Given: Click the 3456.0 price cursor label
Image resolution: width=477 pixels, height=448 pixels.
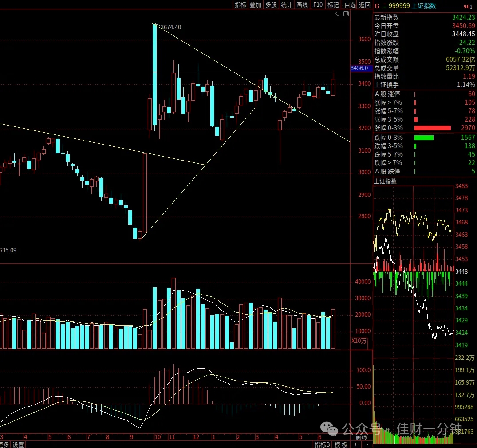Looking at the screenshot, I should pos(361,68).
